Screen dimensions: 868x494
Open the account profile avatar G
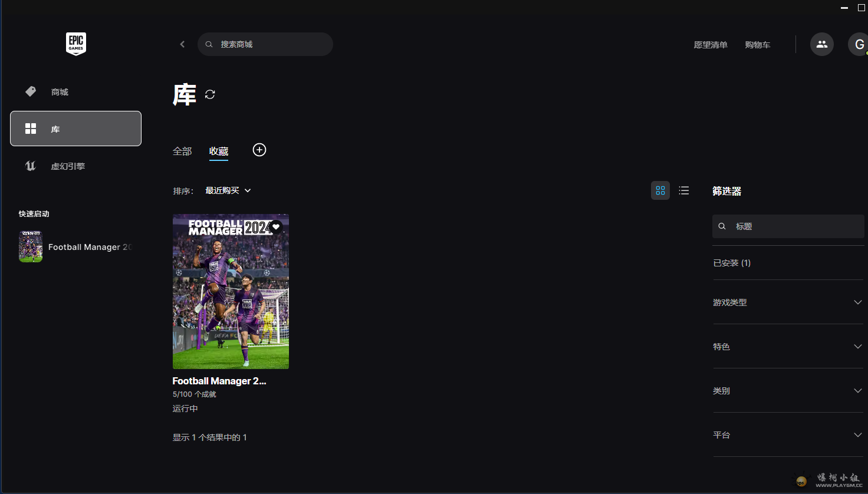[859, 45]
